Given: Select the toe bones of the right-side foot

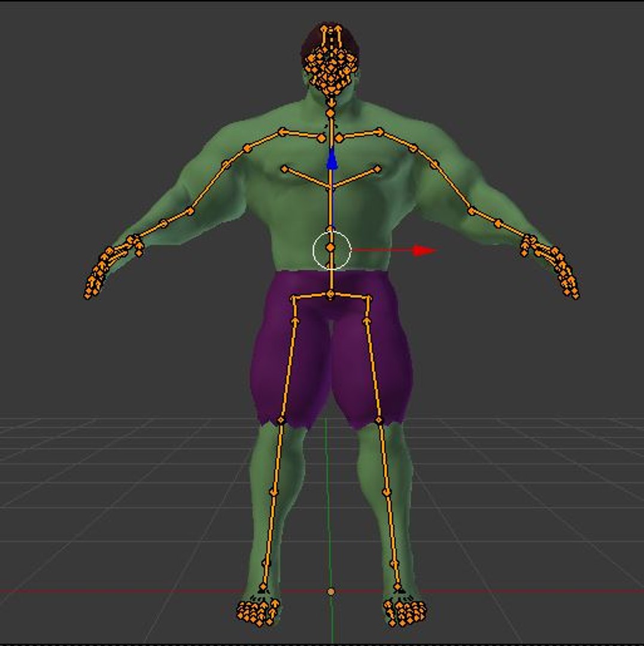Looking at the screenshot, I should click(405, 612).
